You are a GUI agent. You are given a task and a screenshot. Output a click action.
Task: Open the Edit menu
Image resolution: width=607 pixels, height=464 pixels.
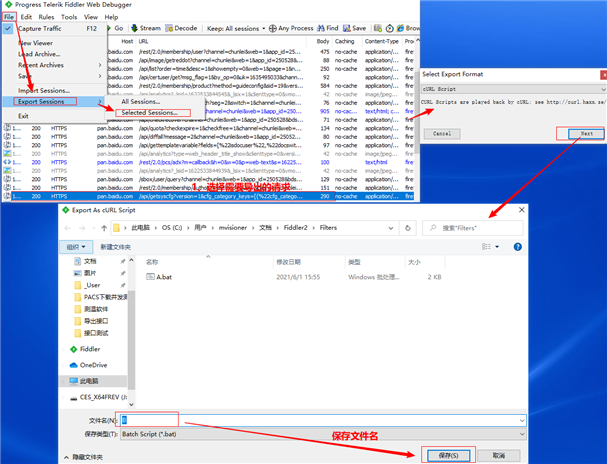(x=26, y=17)
